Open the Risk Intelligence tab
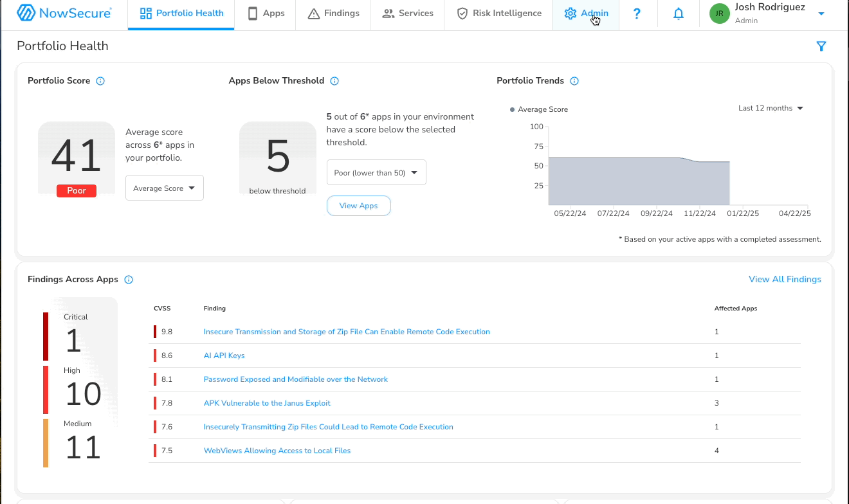849x504 pixels. coord(498,14)
